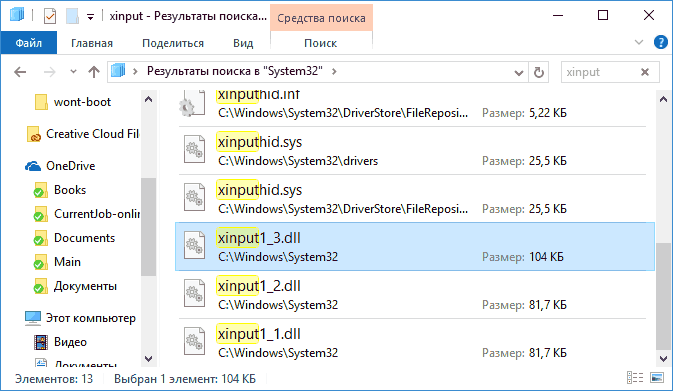
Task: Go up one folder level arrow
Action: (94, 72)
